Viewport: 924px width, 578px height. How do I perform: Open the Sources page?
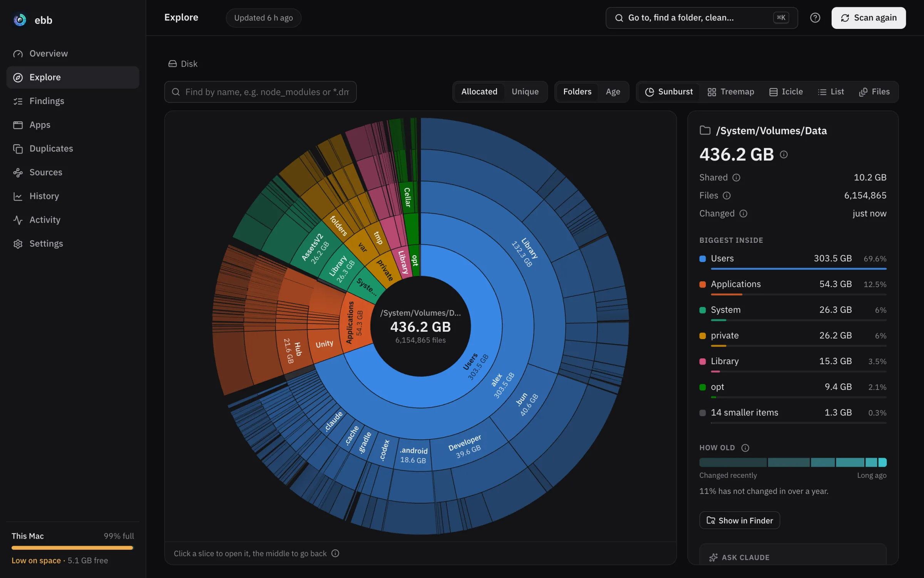[73, 172]
